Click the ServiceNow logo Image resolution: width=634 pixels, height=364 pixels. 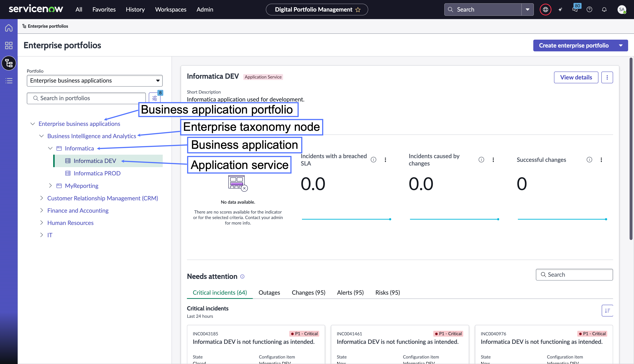pos(36,9)
